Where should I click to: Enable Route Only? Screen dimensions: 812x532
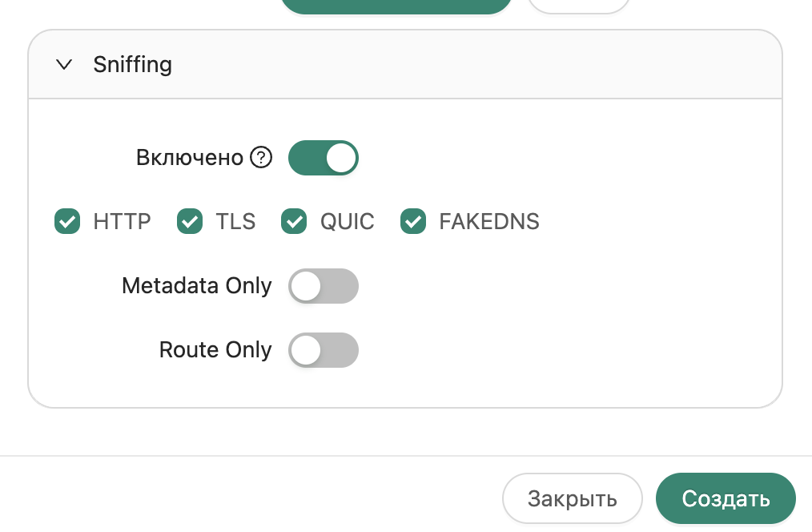pos(323,350)
